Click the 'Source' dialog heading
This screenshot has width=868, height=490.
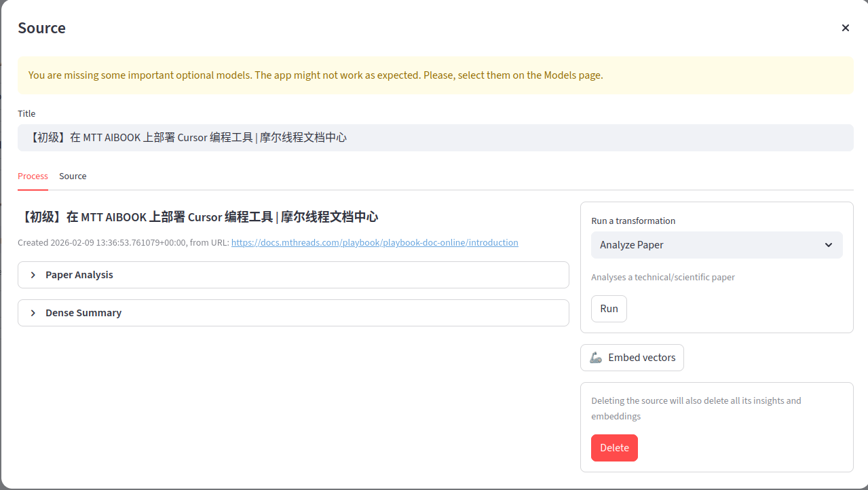pos(41,28)
